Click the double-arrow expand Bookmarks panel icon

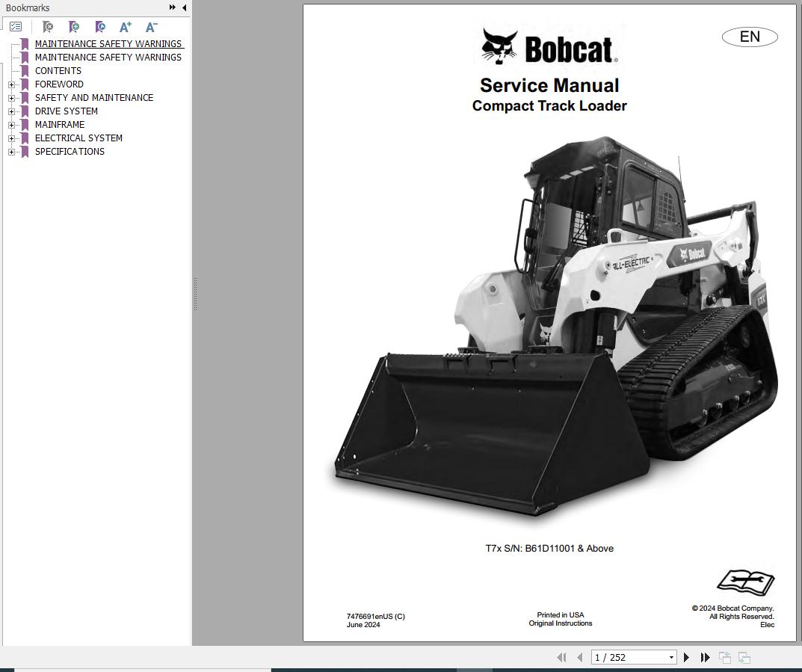(173, 7)
